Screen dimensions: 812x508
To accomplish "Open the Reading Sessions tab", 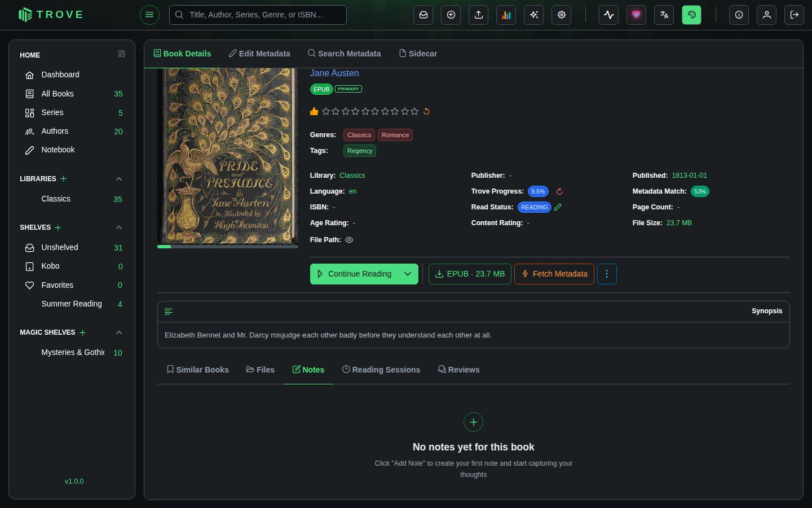I will (381, 370).
